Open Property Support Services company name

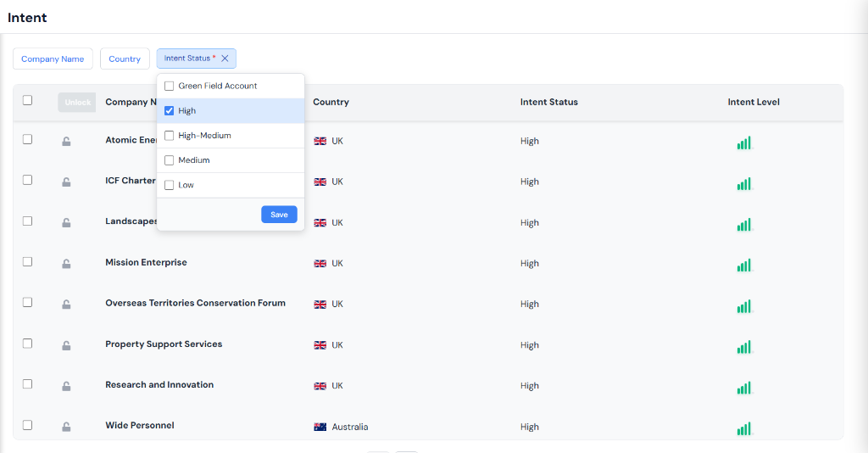pyautogui.click(x=164, y=344)
